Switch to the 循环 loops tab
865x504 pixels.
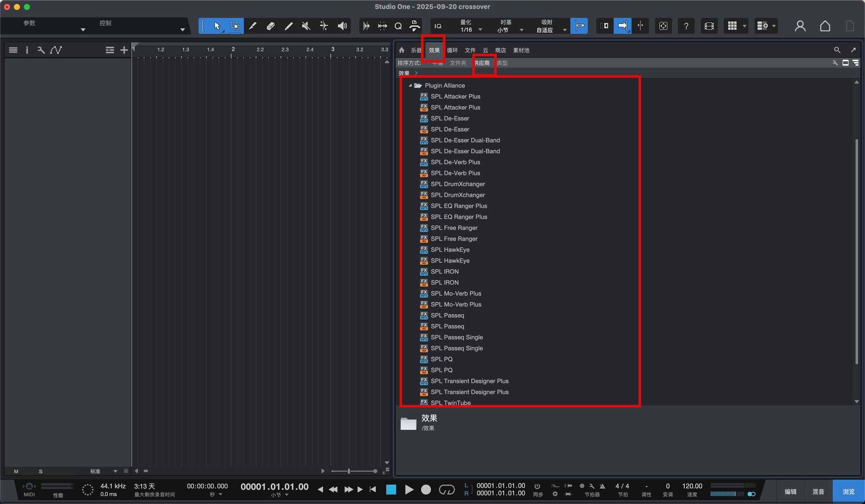click(x=452, y=50)
